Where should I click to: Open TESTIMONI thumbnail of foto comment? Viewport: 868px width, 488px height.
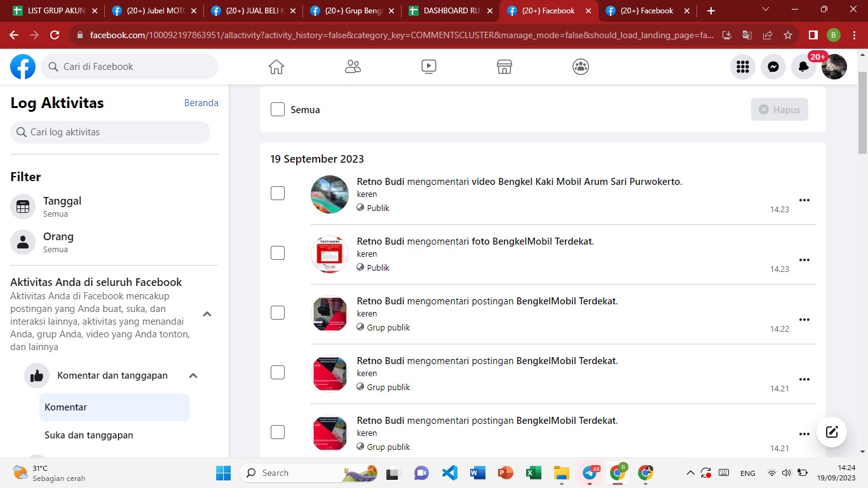pos(330,254)
